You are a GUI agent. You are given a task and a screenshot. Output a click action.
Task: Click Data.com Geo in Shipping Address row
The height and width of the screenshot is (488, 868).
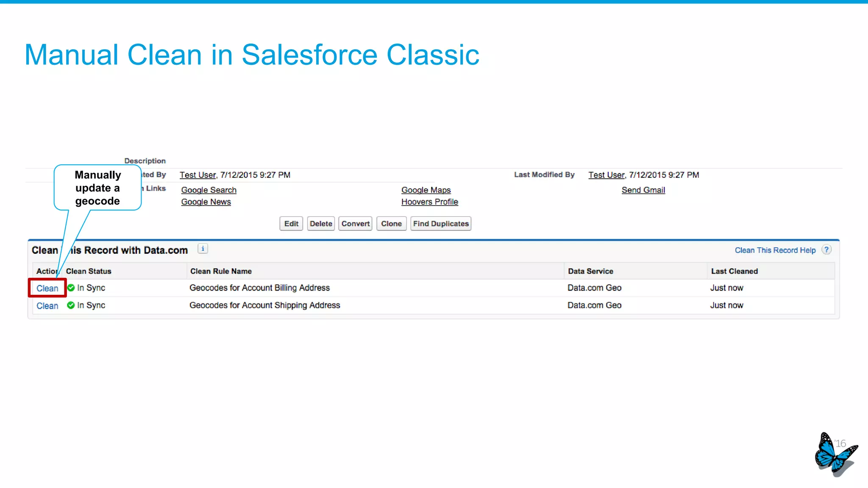click(595, 305)
